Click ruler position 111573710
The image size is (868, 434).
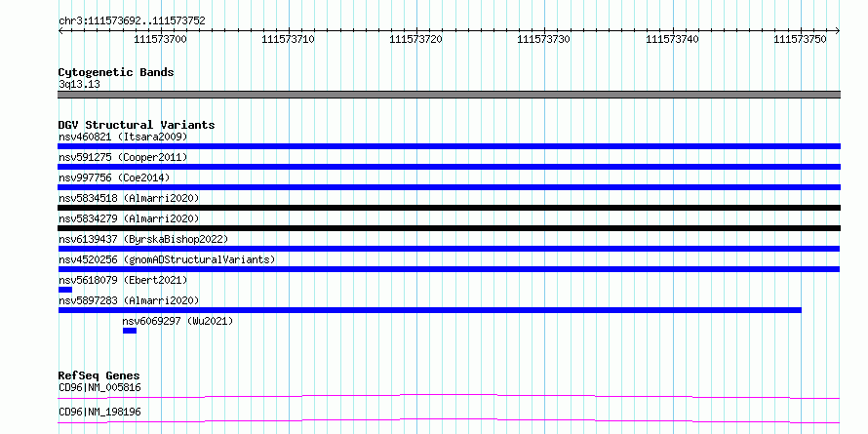point(289,39)
